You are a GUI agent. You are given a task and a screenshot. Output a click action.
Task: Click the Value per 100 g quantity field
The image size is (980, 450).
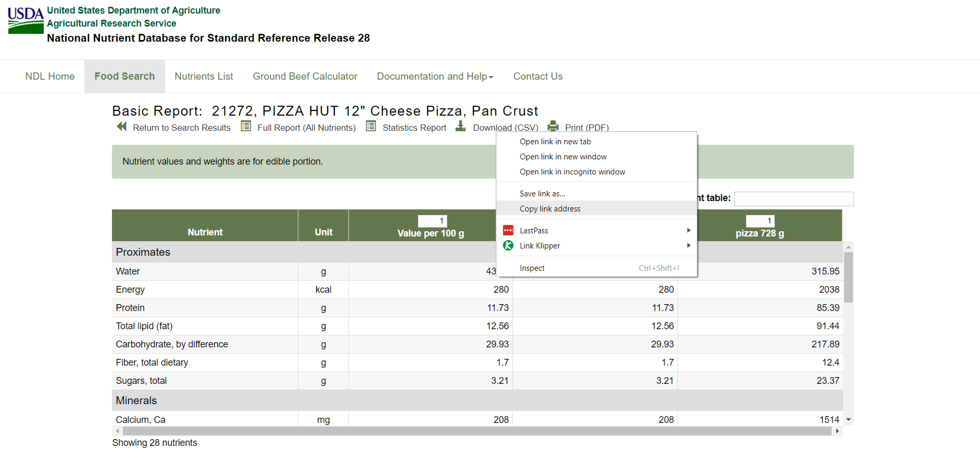point(432,221)
